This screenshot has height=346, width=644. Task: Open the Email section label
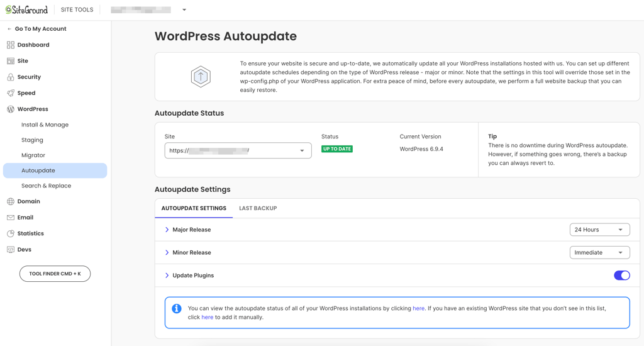pos(25,218)
